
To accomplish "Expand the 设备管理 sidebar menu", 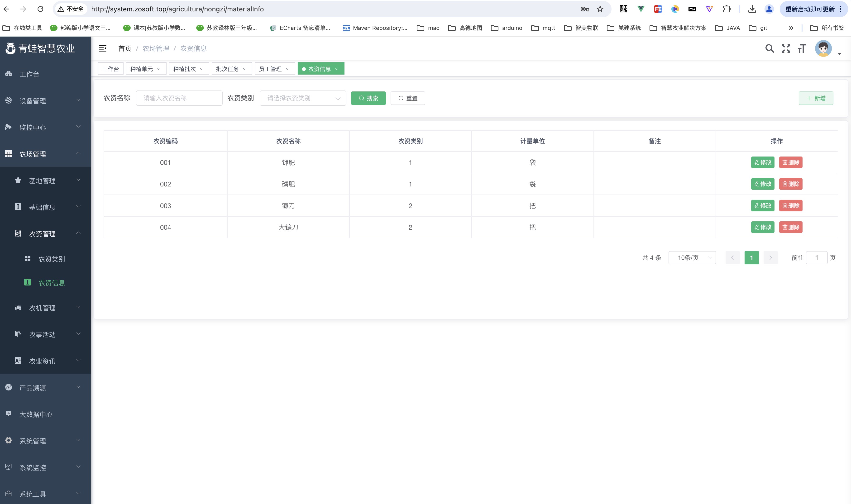I will point(45,101).
